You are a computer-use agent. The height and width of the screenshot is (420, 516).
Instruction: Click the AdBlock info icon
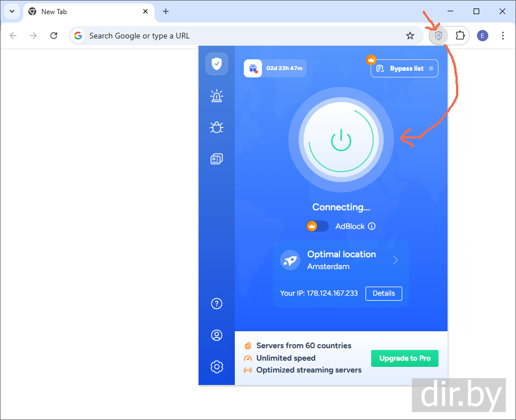(x=372, y=226)
